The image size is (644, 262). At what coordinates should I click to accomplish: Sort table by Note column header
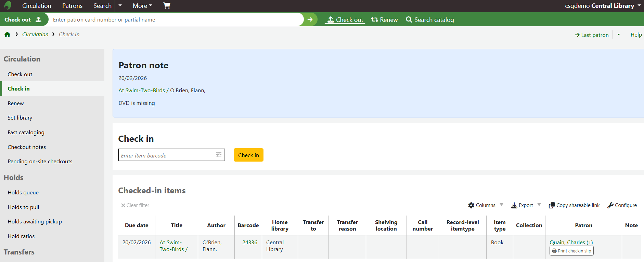pyautogui.click(x=631, y=225)
